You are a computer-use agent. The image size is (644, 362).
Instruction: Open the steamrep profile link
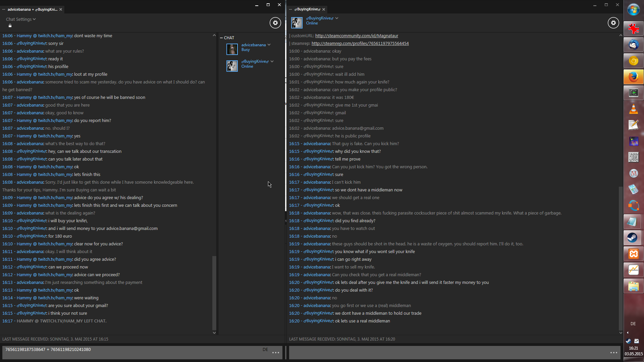point(360,44)
